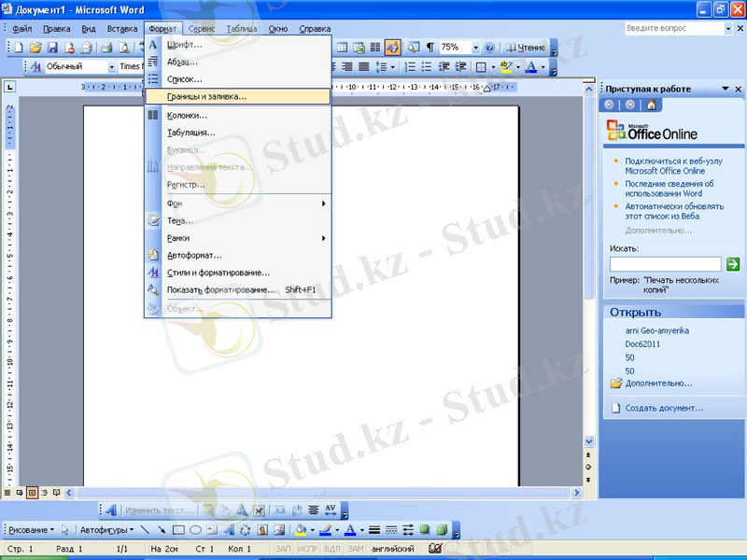Click the font color button
747x560 pixels.
[530, 67]
